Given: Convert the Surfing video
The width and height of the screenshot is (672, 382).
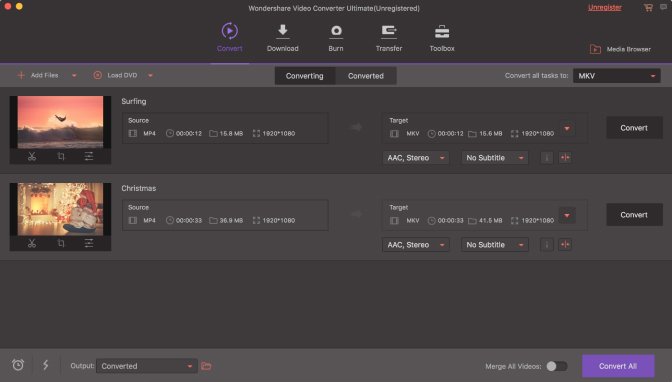Looking at the screenshot, I should pos(634,128).
